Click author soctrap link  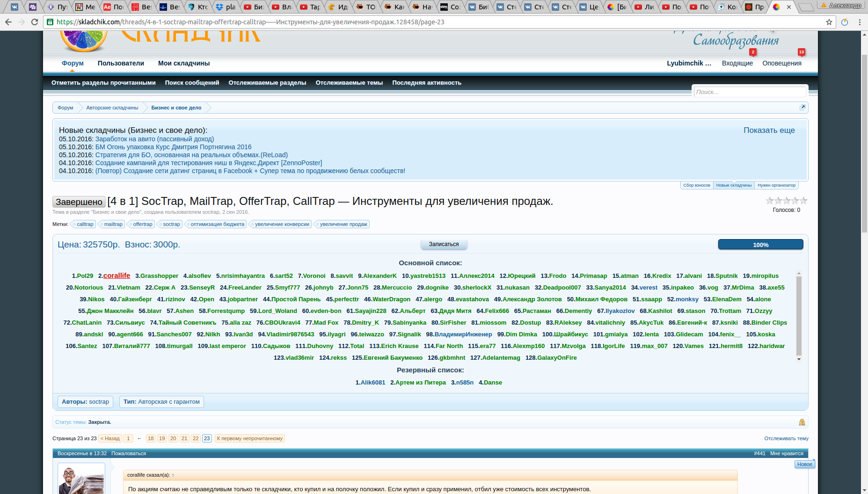(99, 402)
